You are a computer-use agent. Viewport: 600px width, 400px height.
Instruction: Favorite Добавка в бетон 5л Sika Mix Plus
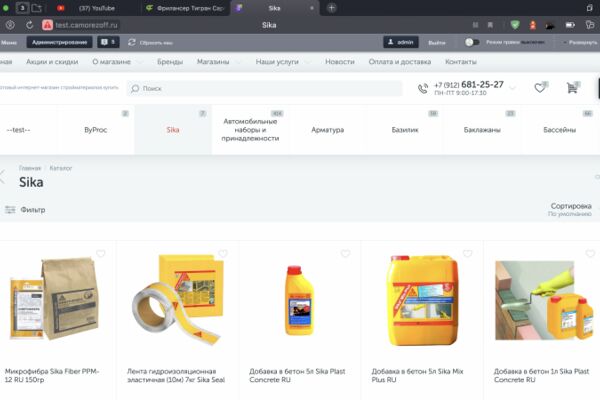(x=467, y=253)
